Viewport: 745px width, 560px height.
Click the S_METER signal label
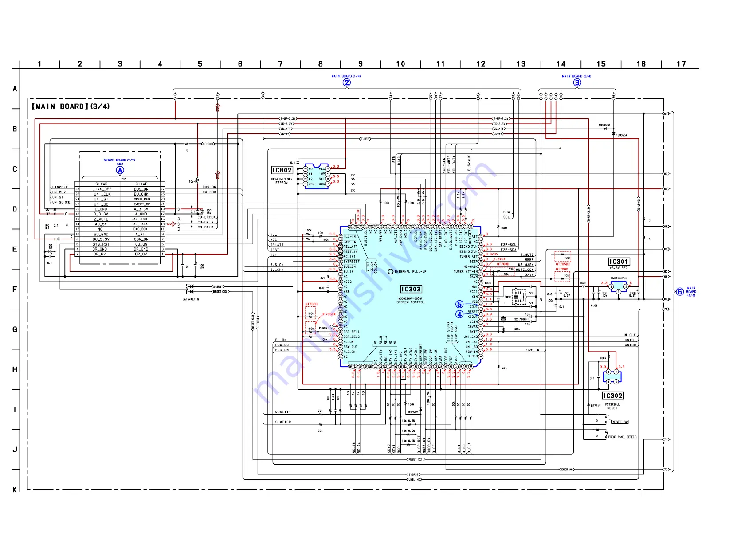pos(283,422)
